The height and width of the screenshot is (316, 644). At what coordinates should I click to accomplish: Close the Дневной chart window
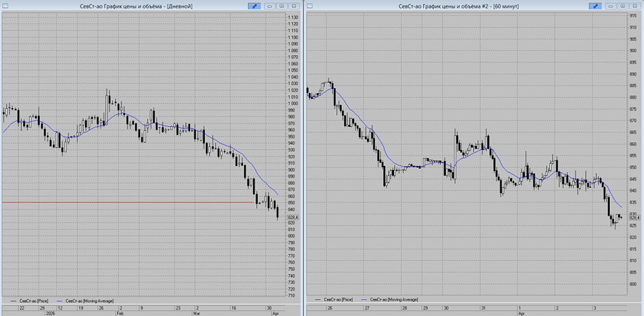pos(293,6)
